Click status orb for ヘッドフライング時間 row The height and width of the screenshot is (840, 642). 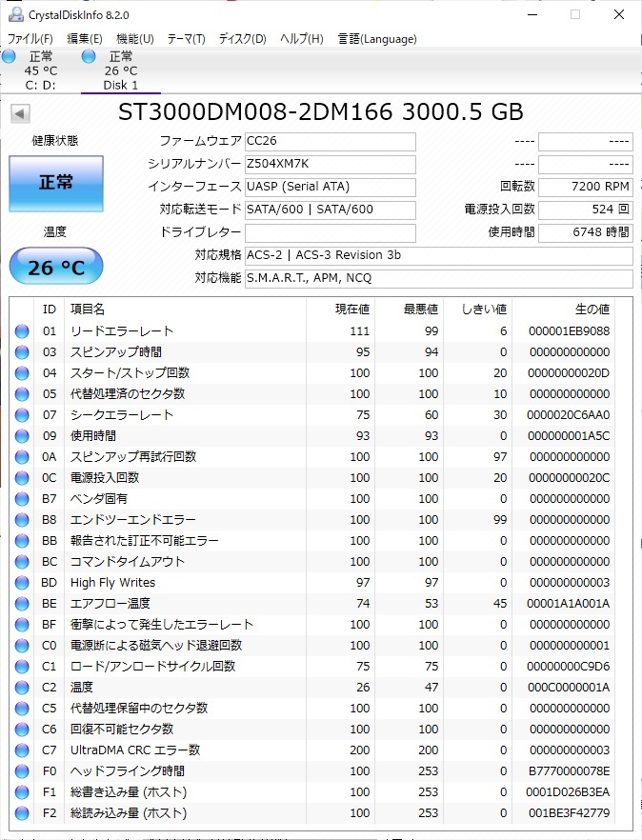[22, 771]
